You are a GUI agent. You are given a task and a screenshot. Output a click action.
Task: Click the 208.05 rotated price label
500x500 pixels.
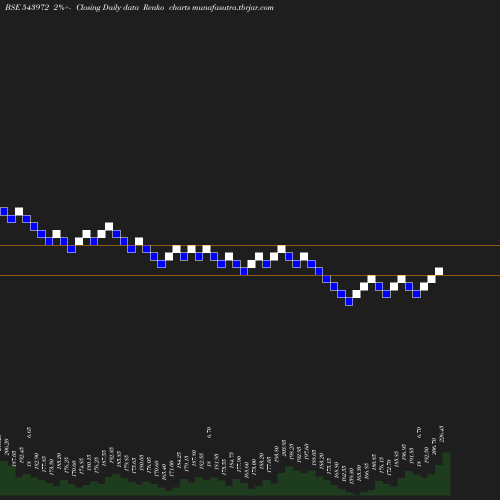(284, 448)
